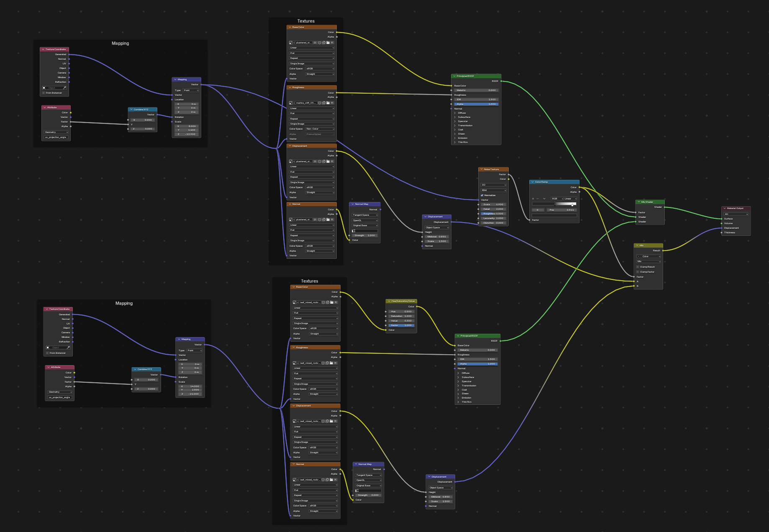Enable Clamp Result in Mix node
Screen dimensions: 769x532
[x=638, y=267]
